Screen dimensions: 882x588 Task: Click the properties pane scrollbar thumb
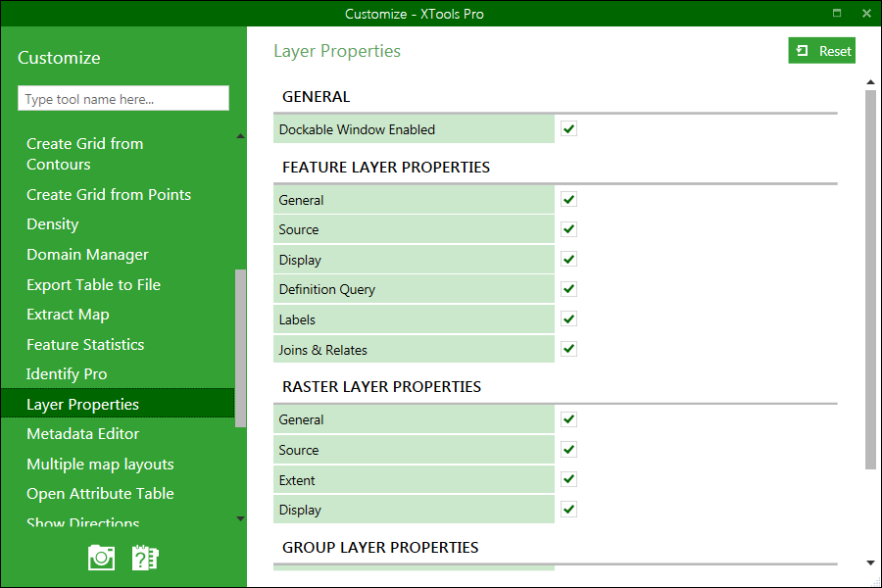[x=870, y=279]
